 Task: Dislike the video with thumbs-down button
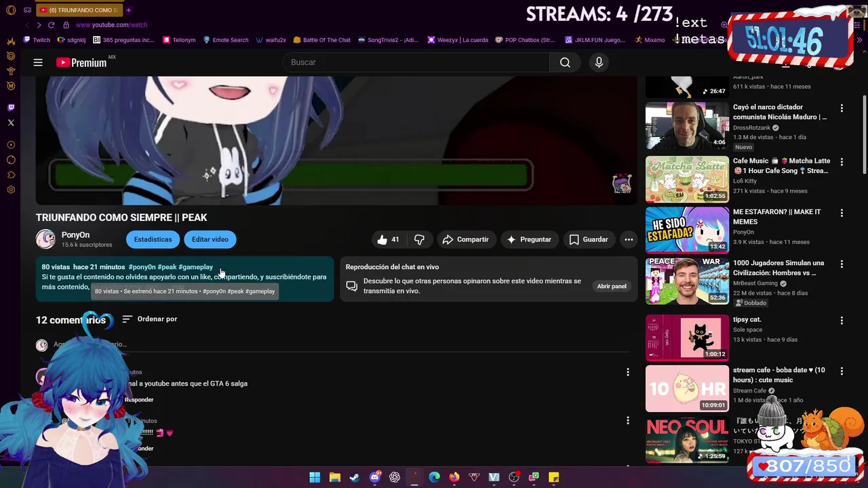[419, 239]
